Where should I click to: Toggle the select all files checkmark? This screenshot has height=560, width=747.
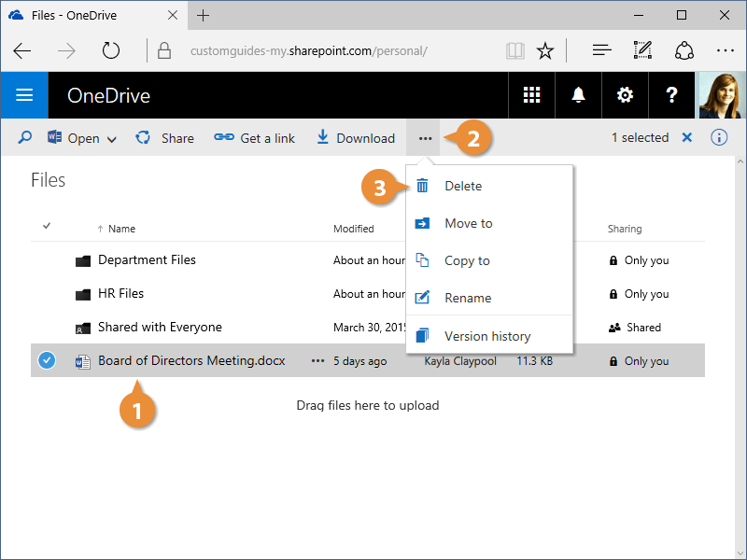click(x=48, y=226)
